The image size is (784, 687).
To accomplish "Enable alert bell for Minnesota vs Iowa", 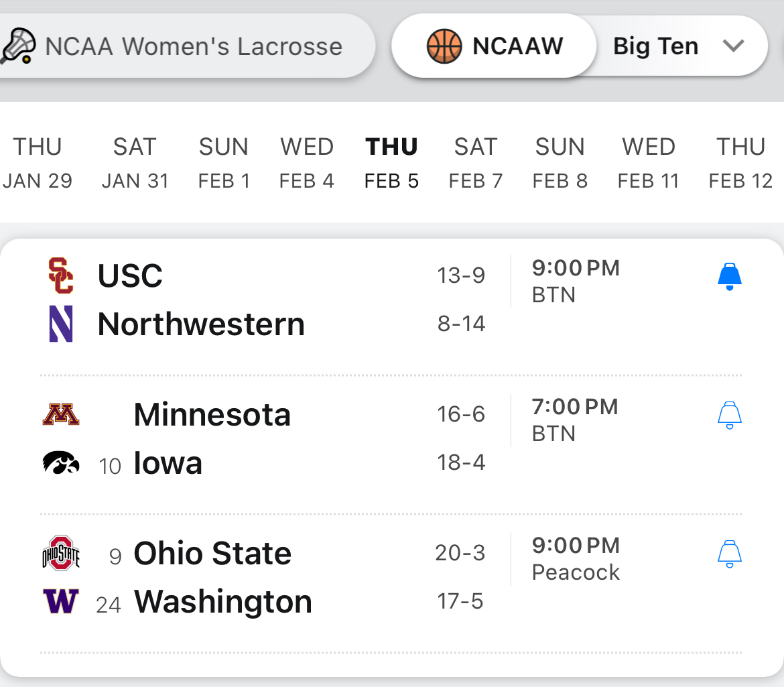I will pyautogui.click(x=729, y=415).
